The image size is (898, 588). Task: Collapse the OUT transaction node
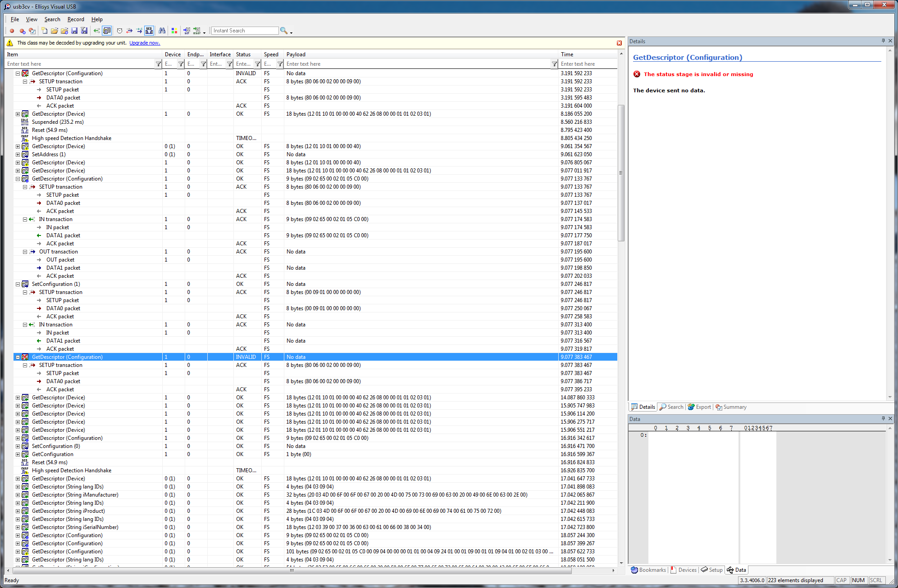click(25, 252)
